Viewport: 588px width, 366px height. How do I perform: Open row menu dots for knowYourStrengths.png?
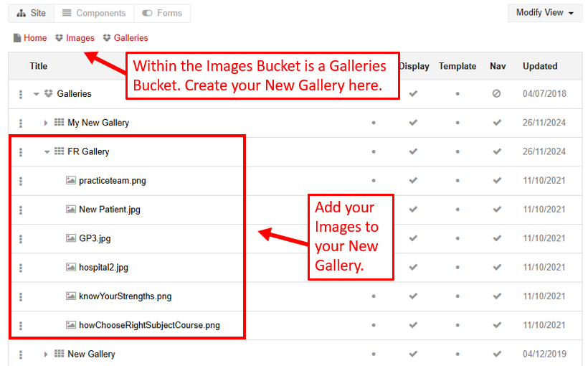tap(21, 296)
